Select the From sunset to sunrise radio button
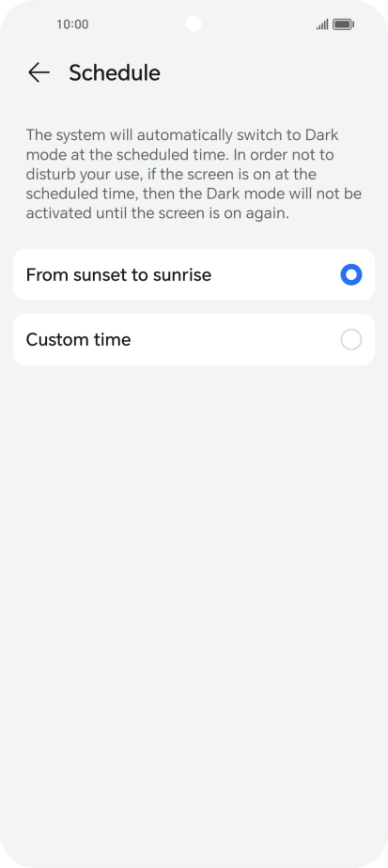The height and width of the screenshot is (868, 388). [x=351, y=274]
